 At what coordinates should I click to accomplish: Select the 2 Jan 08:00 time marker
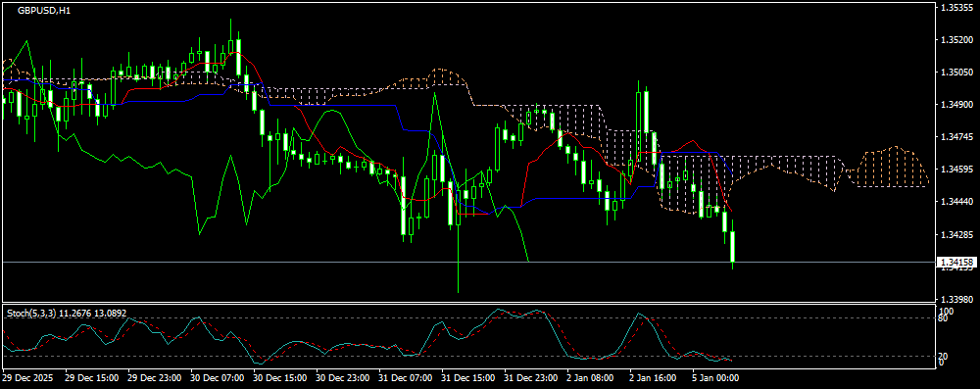591,378
